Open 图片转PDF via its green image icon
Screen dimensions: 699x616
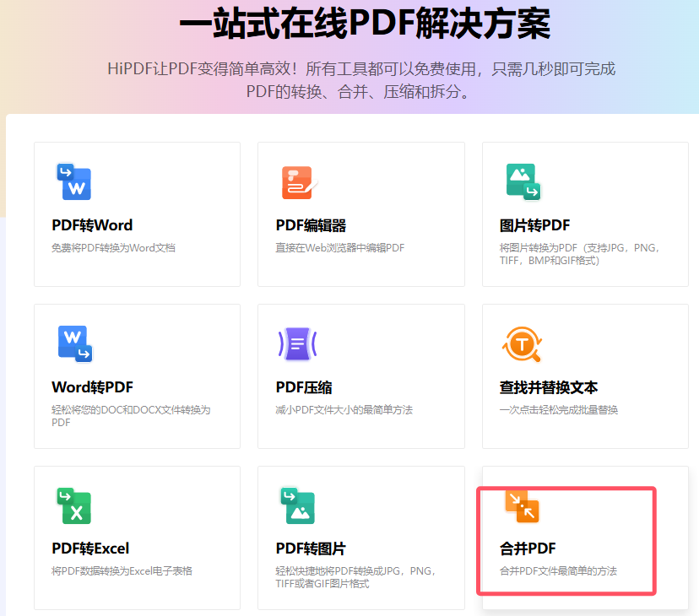tap(522, 181)
